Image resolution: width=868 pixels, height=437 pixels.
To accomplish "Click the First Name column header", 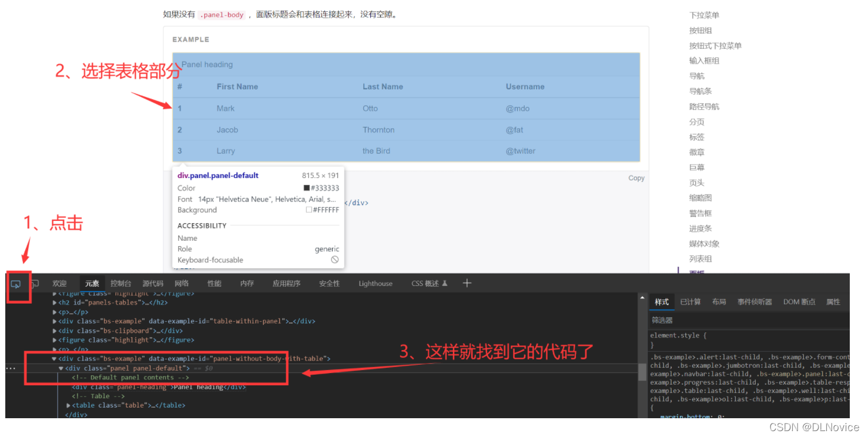I will click(x=237, y=86).
